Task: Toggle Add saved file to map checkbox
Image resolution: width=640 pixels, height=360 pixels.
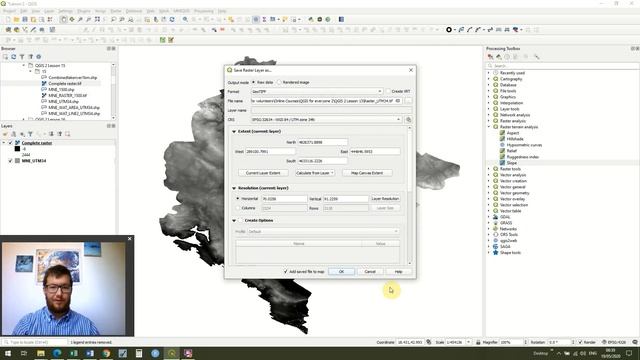Action: click(286, 271)
